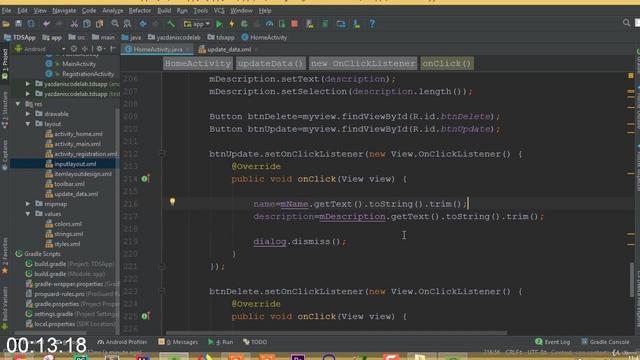
Task: Collapse the values folder
Action: pyautogui.click(x=28, y=213)
